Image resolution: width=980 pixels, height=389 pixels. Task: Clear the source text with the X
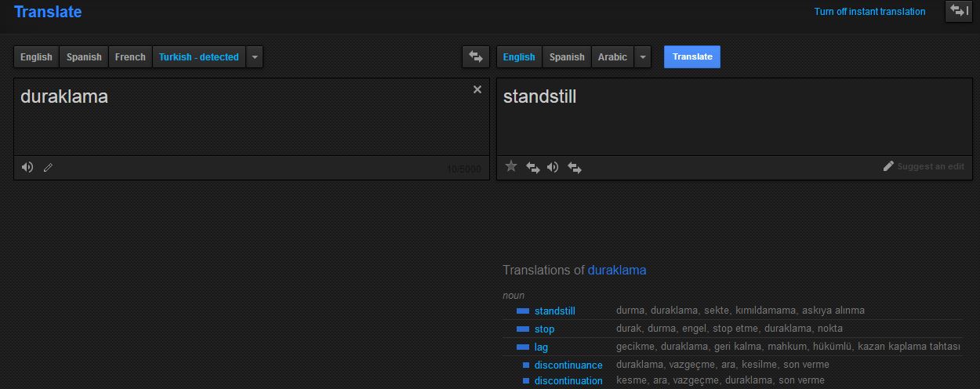coord(477,89)
